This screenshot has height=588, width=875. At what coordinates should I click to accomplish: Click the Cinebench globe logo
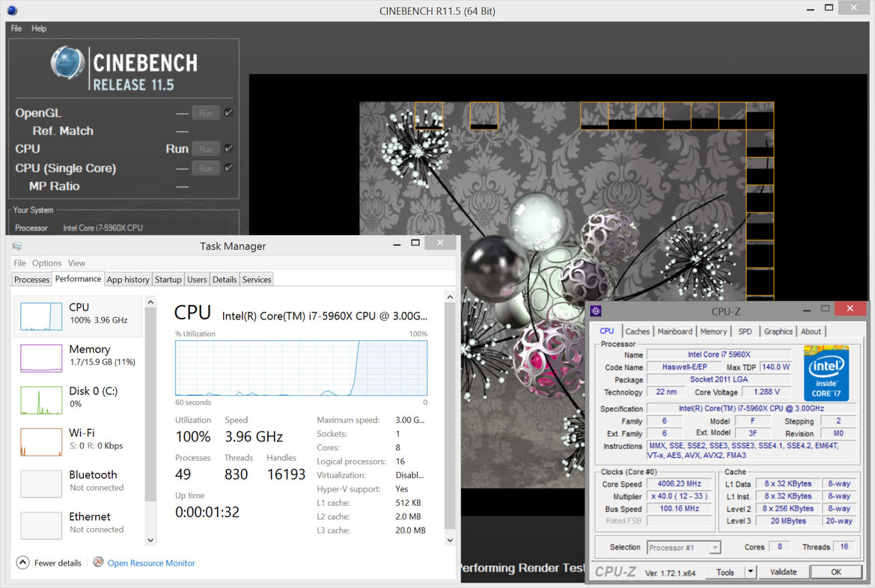(x=67, y=62)
